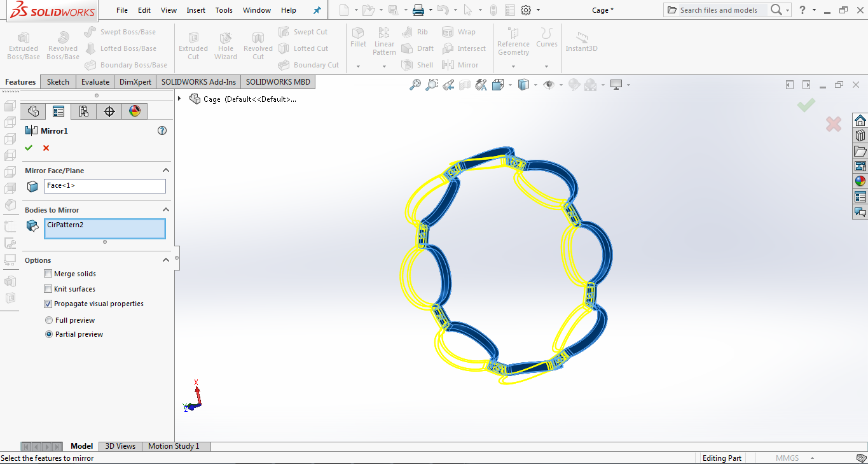The height and width of the screenshot is (464, 868).
Task: Open the search options dropdown arrow
Action: (788, 10)
